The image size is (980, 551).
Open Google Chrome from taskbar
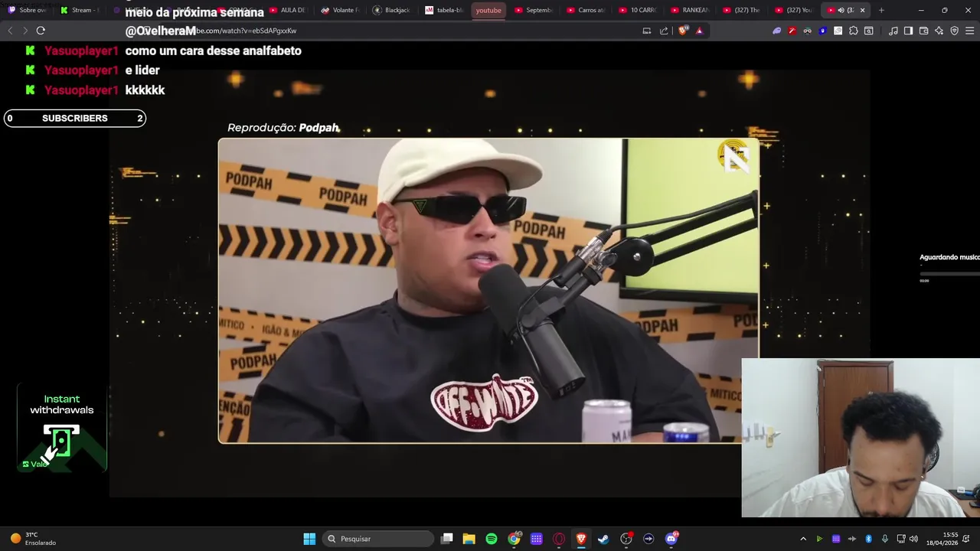[514, 539]
